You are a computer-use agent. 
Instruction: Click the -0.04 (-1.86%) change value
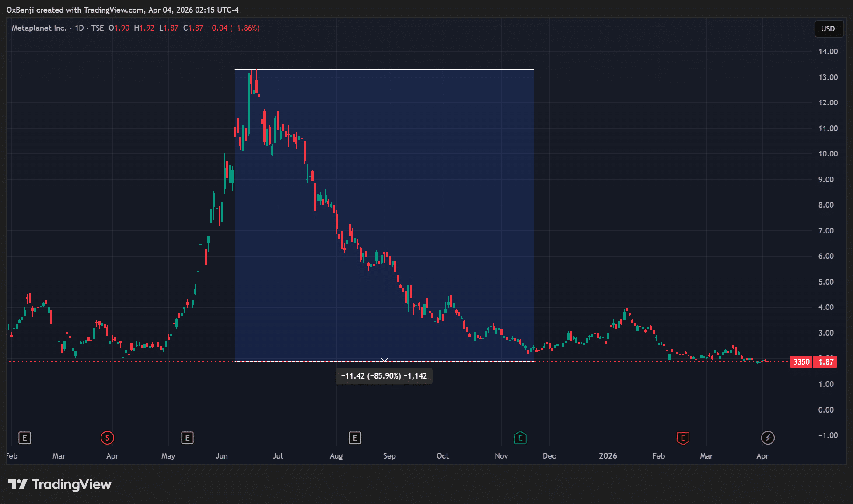[234, 28]
